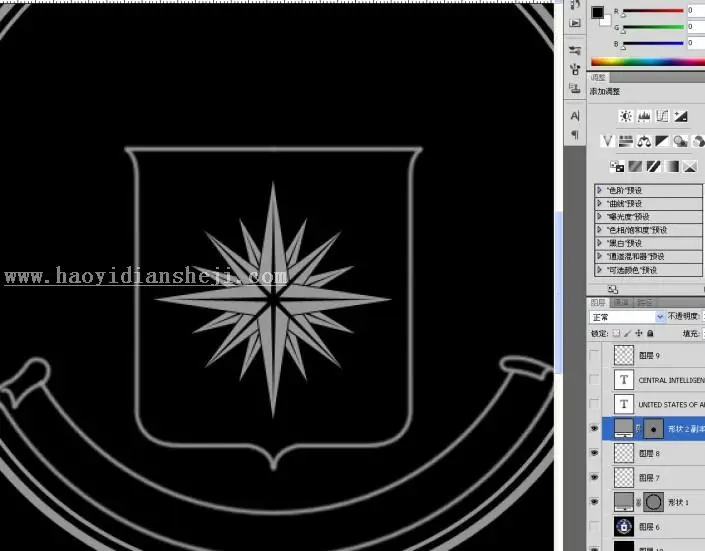Click the adjustments panel clip-to-layer icon
The width and height of the screenshot is (705, 551).
[x=613, y=289]
